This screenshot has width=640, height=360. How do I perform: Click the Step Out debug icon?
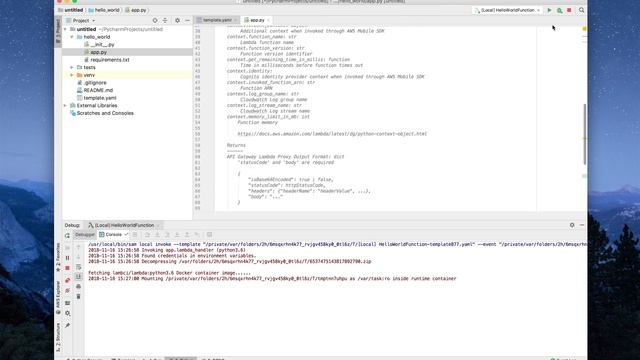click(x=187, y=235)
